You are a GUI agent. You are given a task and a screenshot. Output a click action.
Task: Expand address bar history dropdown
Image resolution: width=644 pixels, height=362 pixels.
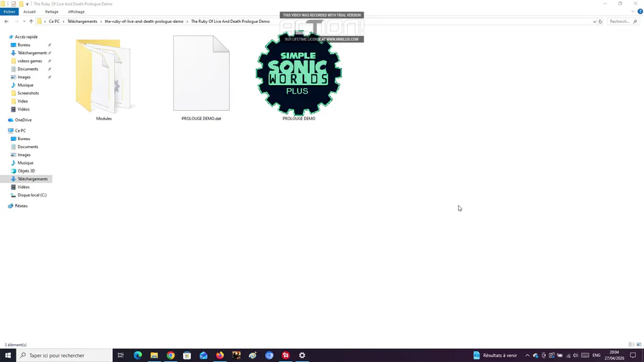pos(595,21)
